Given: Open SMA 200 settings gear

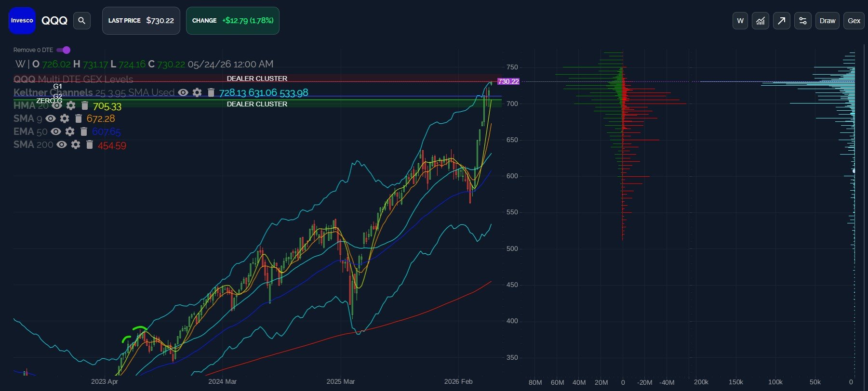Looking at the screenshot, I should [76, 144].
